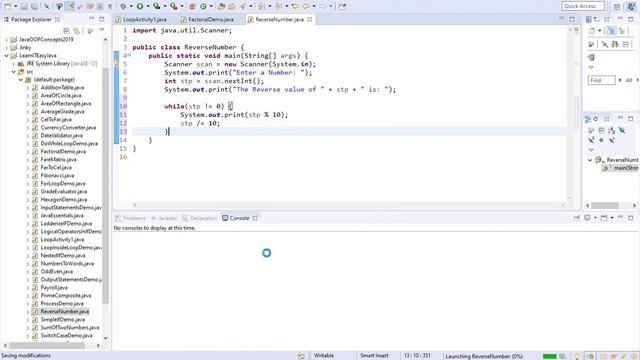Click the Find field in Task List
Screen dimensions: 640x360
coord(601,80)
